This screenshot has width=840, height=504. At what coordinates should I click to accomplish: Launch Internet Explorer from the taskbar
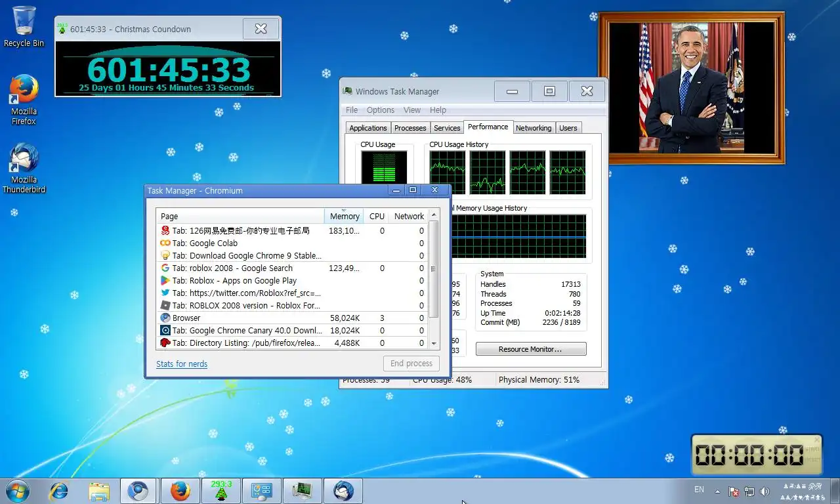pos(59,491)
